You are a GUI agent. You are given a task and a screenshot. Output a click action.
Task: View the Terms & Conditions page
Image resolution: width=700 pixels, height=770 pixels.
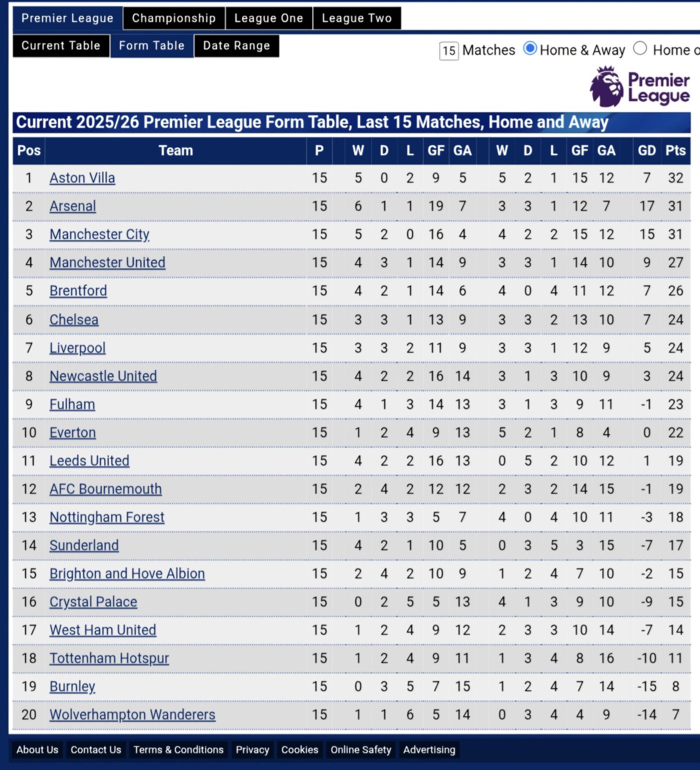click(x=178, y=750)
